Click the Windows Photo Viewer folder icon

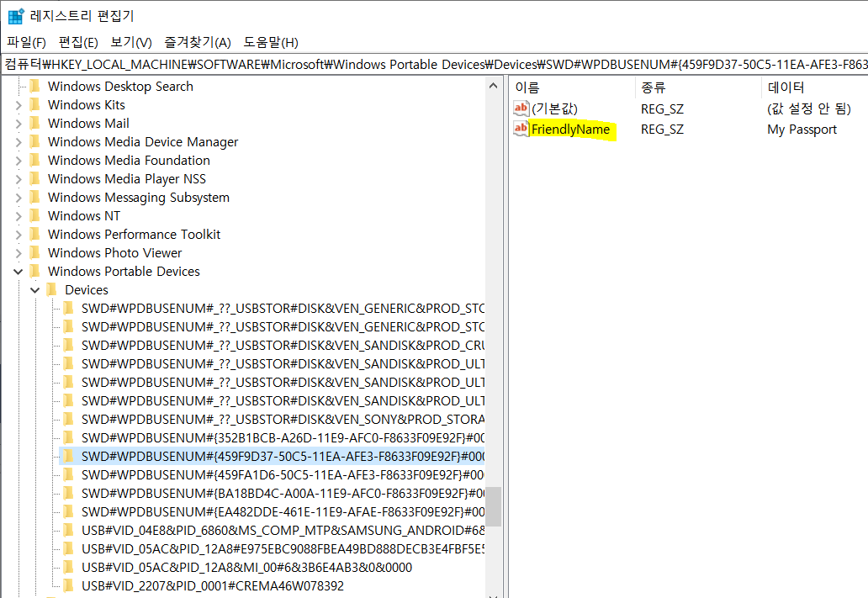click(x=34, y=252)
